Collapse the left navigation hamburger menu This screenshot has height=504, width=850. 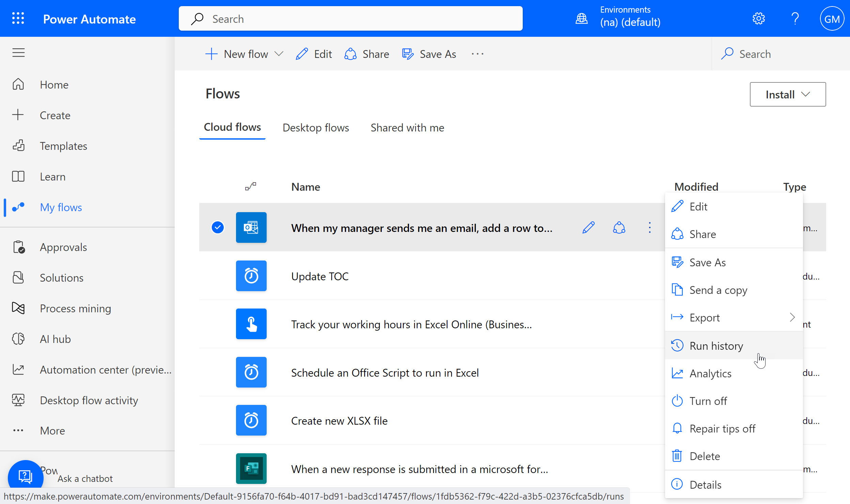pos(18,53)
